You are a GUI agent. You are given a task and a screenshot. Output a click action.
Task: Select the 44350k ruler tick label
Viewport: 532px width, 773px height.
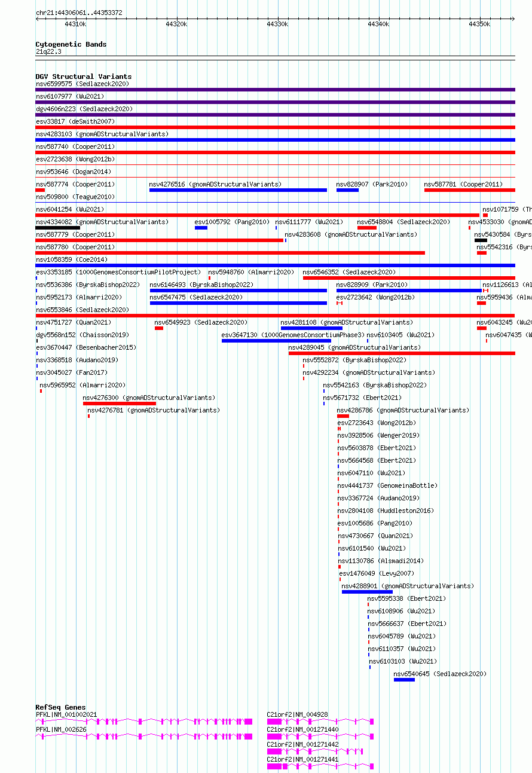pos(479,24)
